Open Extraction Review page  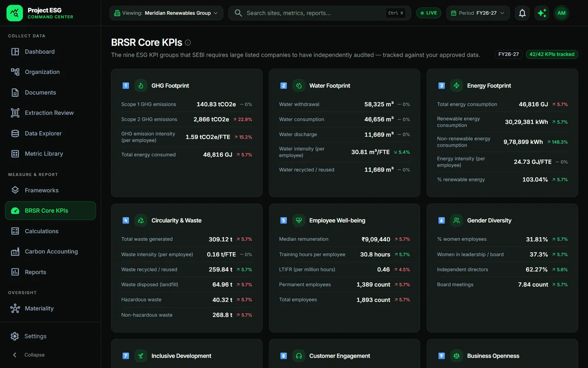(50, 113)
